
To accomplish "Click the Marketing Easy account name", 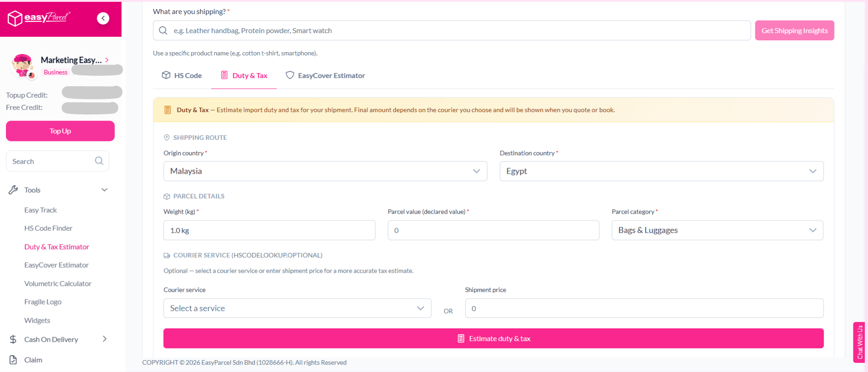I will coord(71,60).
